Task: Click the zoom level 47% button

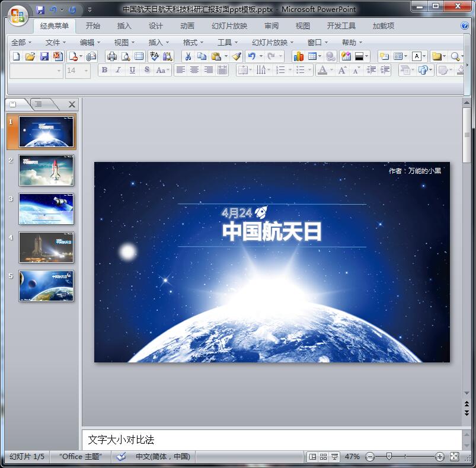Action: click(x=352, y=457)
